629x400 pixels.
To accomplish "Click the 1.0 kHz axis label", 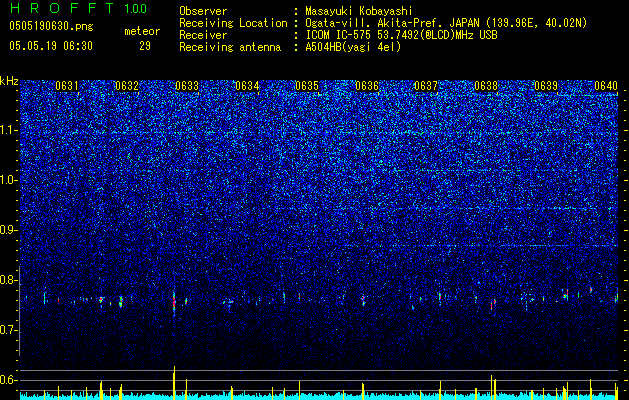I will [x=9, y=180].
